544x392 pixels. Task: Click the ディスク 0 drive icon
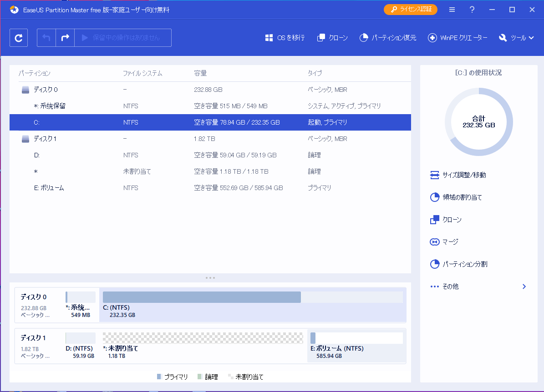coord(25,90)
